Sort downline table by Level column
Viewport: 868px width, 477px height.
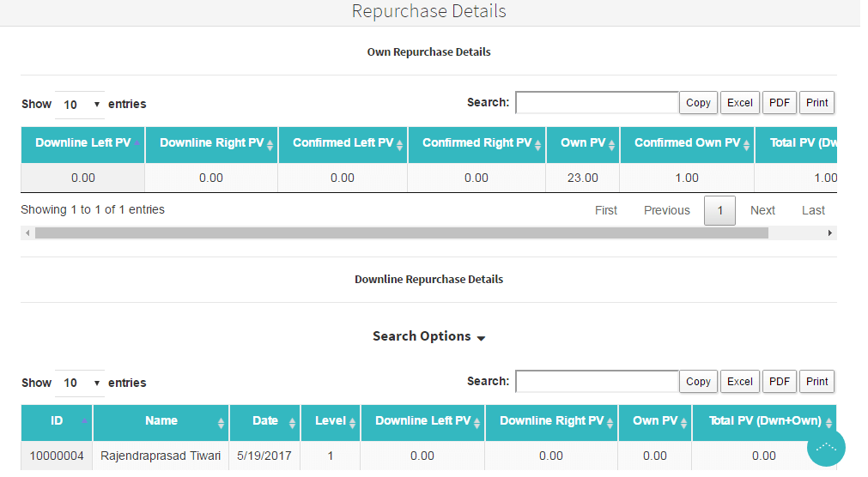tap(330, 421)
